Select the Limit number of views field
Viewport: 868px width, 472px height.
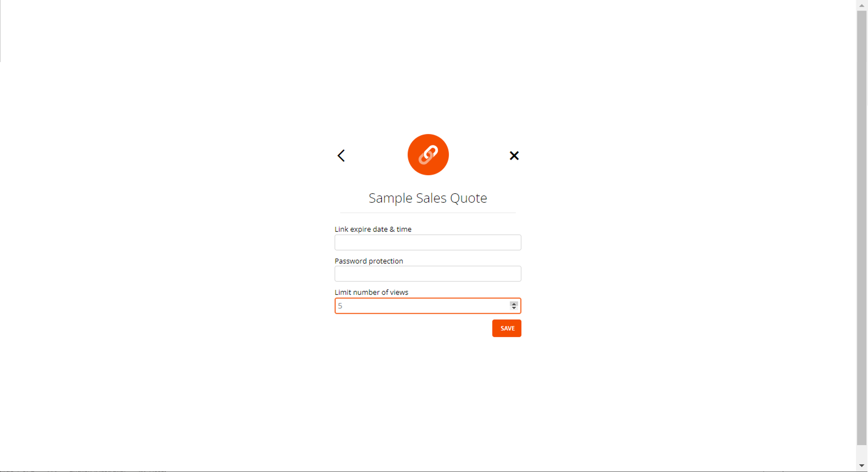[x=428, y=306]
